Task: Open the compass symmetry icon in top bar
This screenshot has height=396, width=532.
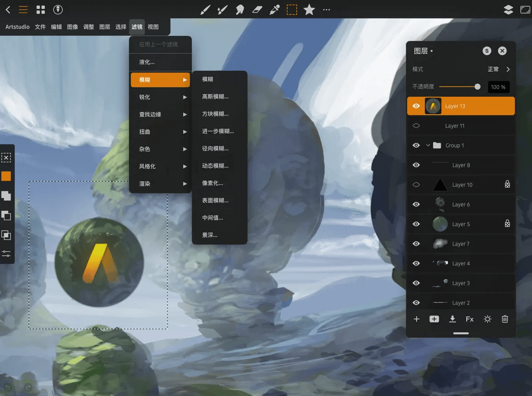Action: point(58,9)
